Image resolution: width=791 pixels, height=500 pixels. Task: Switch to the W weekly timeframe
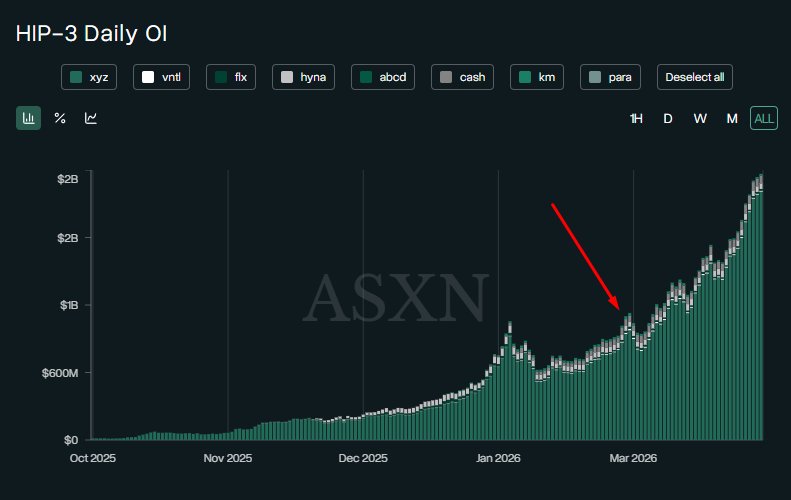(700, 118)
